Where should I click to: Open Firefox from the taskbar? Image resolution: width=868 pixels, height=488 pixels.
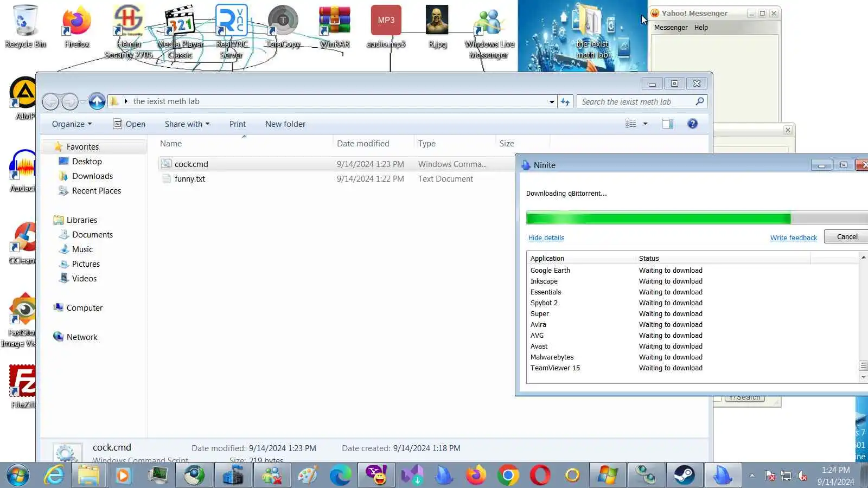click(x=476, y=476)
